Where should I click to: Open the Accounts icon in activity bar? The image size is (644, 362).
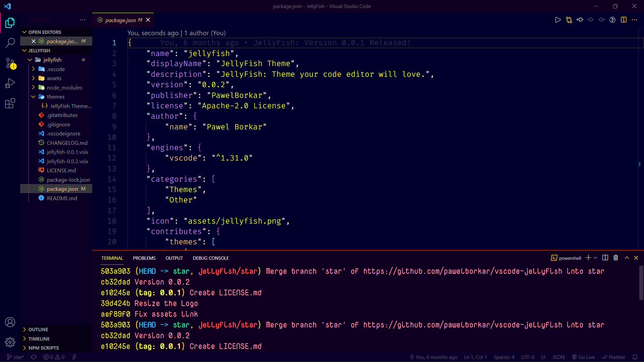click(10, 322)
